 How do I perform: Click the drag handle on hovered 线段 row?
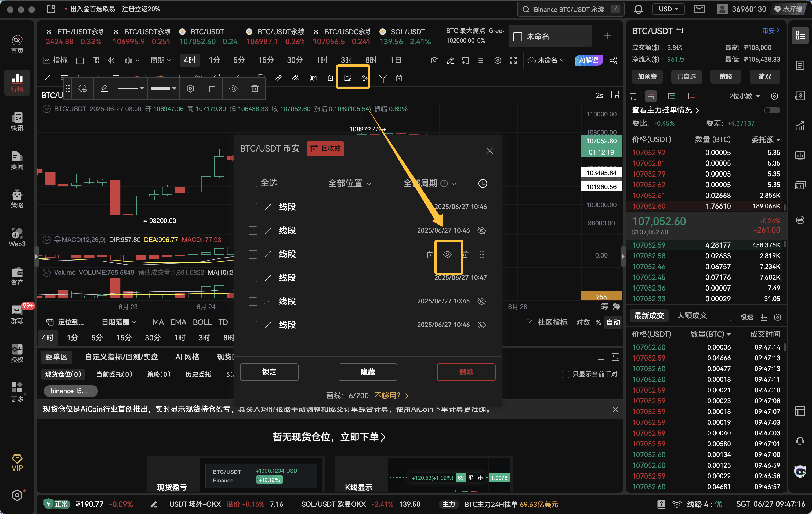pos(482,254)
